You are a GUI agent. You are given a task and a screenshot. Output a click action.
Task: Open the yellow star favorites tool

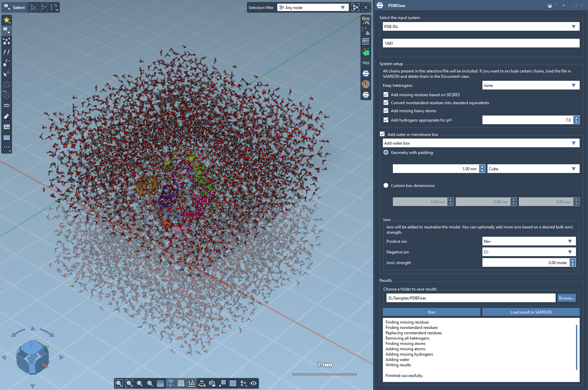[x=7, y=20]
